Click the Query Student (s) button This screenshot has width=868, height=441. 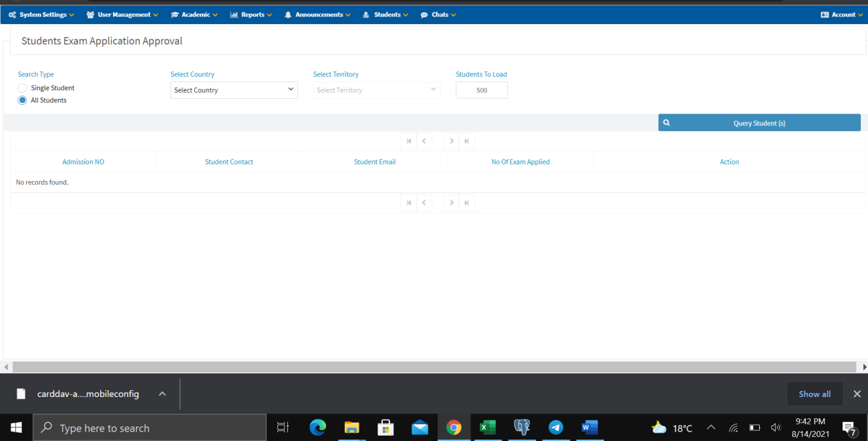759,123
